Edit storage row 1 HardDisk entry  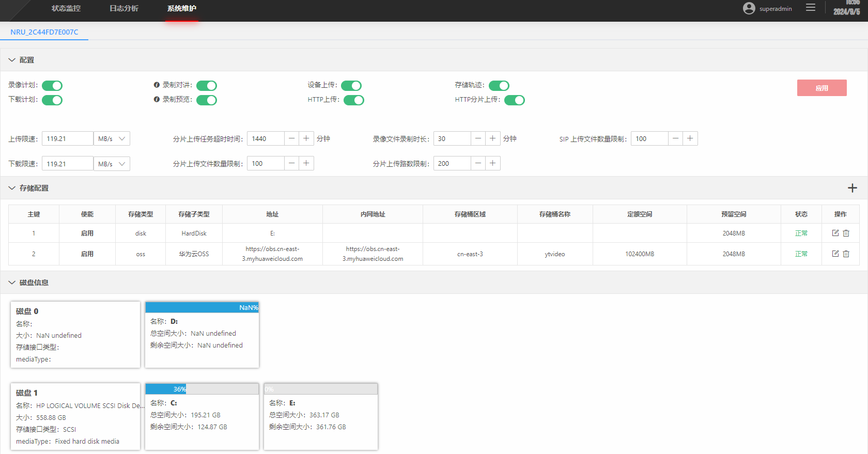point(835,233)
